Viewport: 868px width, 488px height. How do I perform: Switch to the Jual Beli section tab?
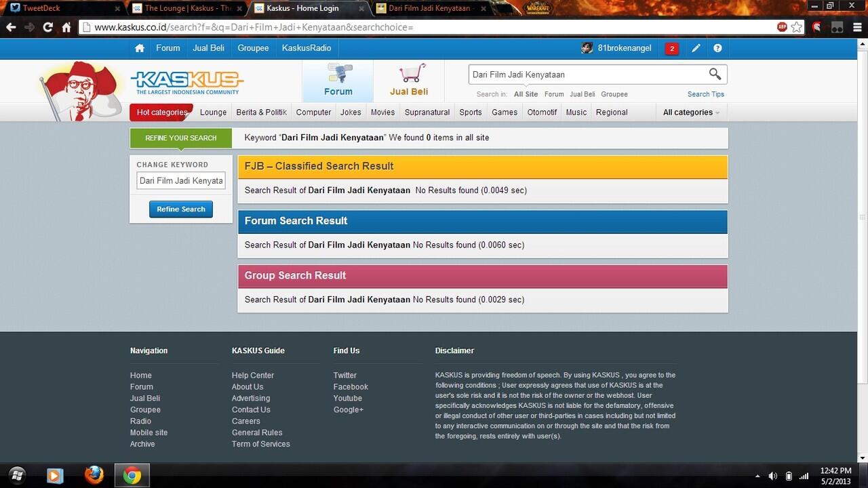click(409, 81)
